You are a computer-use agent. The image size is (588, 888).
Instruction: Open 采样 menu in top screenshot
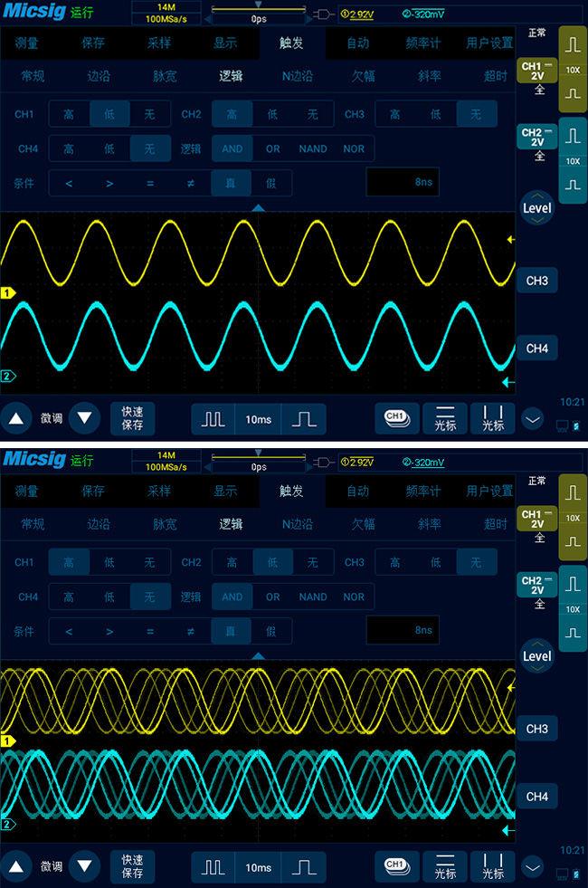[x=159, y=43]
